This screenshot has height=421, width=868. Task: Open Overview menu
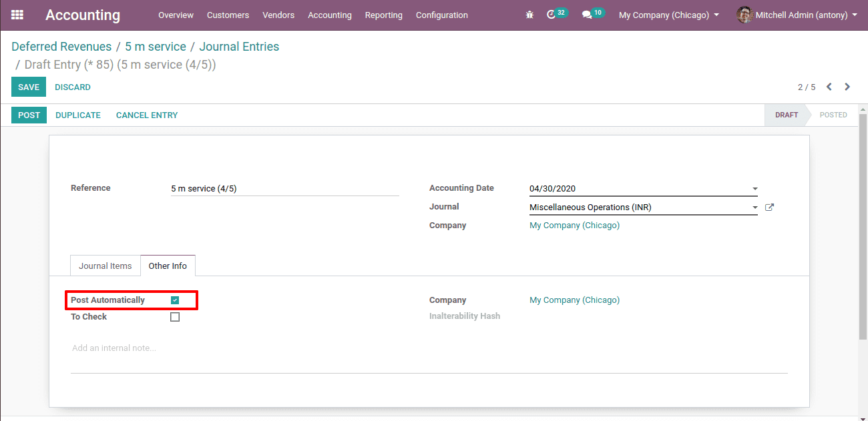coord(176,15)
